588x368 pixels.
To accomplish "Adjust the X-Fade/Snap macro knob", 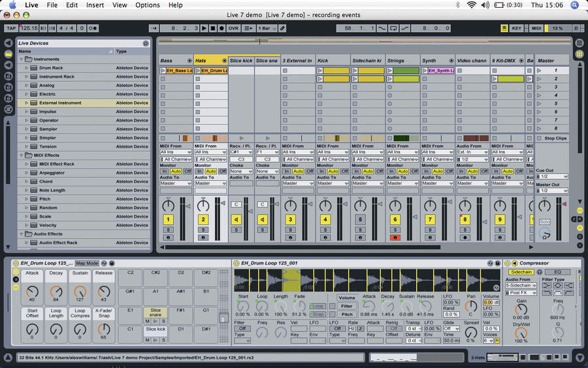I will [x=104, y=329].
